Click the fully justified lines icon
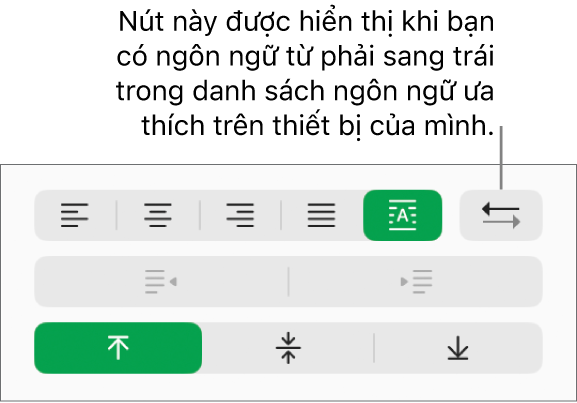 [x=322, y=215]
